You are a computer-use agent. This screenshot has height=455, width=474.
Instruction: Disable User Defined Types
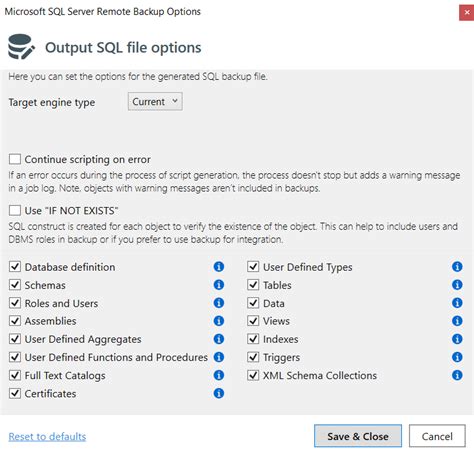tap(253, 267)
